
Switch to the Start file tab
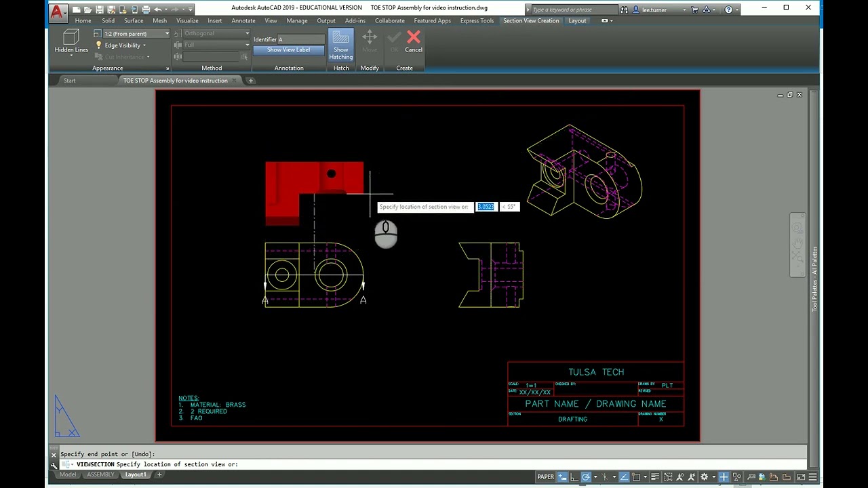(70, 81)
